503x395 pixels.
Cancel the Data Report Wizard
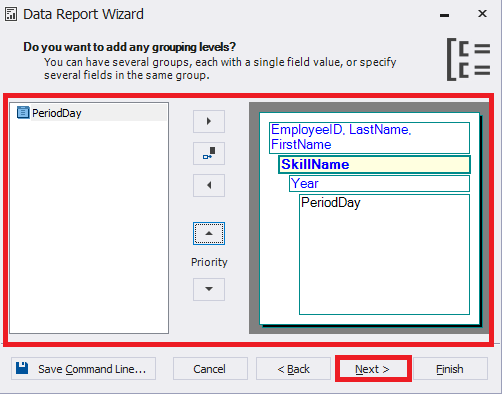click(210, 369)
